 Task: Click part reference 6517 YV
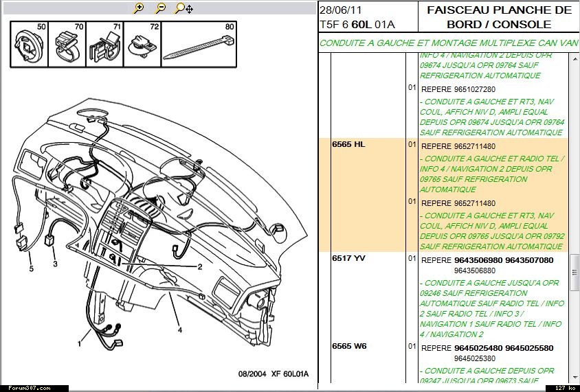point(348,259)
